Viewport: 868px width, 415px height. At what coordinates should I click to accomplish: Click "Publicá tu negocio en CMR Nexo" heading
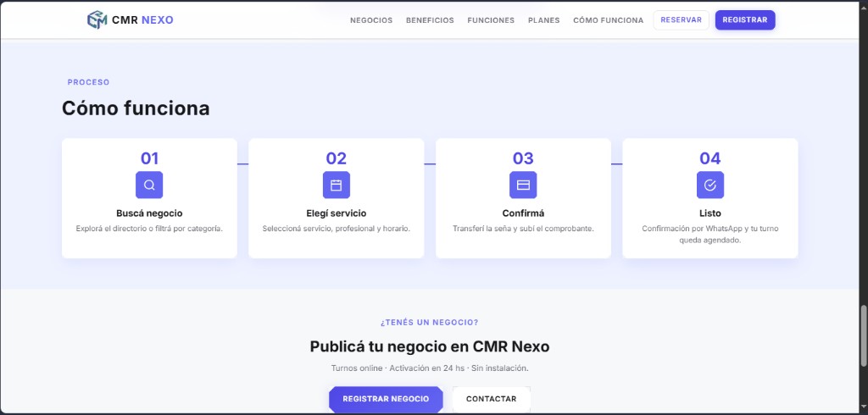pyautogui.click(x=430, y=347)
